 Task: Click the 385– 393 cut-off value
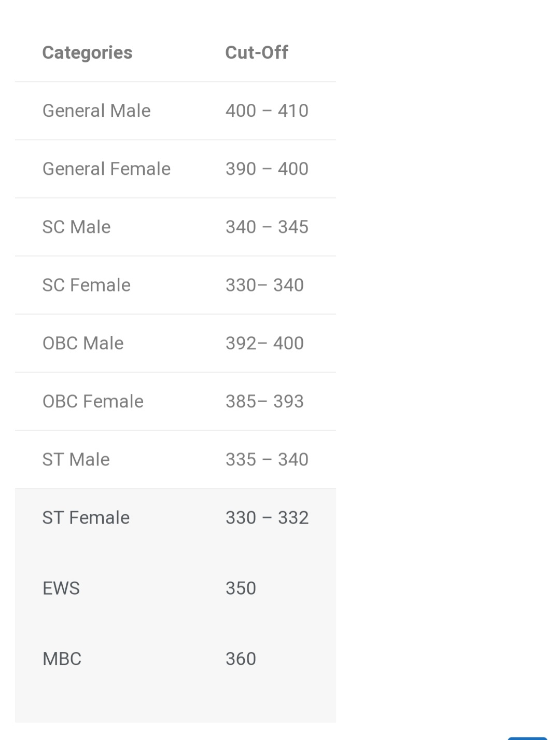pyautogui.click(x=264, y=401)
